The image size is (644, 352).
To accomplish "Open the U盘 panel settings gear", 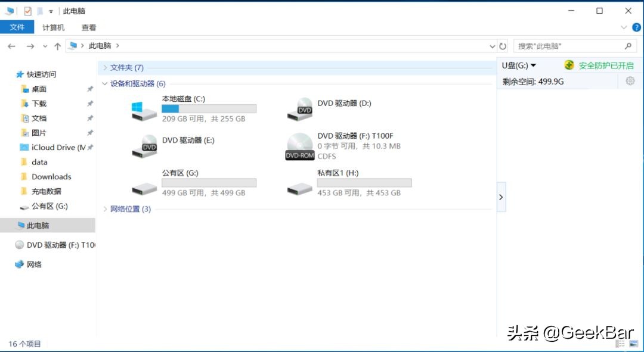I will 630,81.
